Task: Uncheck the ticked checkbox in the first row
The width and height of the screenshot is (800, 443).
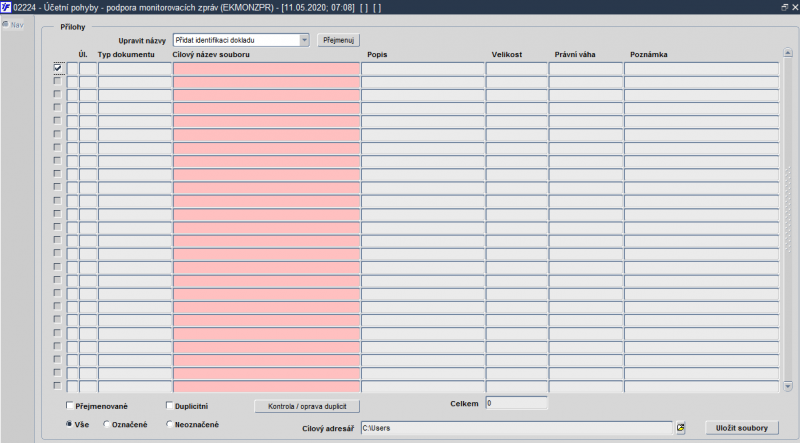Action: [x=58, y=67]
